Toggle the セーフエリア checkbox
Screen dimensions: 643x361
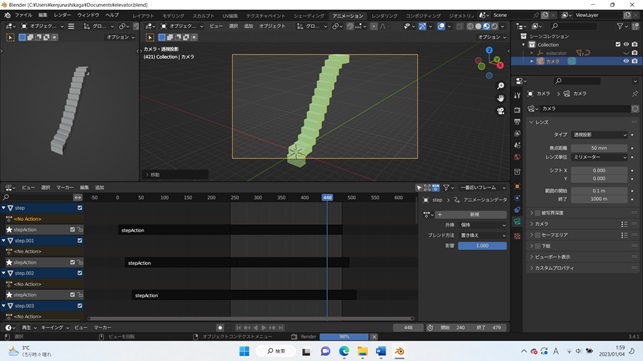[x=538, y=235]
